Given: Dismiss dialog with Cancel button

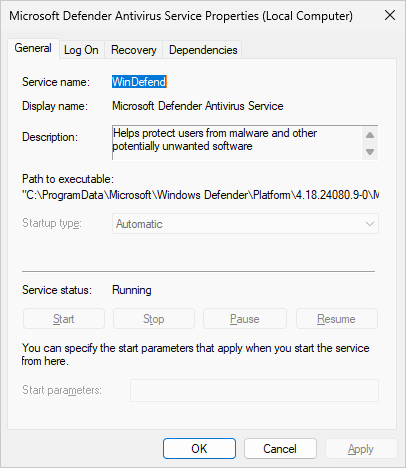Looking at the screenshot, I should [280, 449].
